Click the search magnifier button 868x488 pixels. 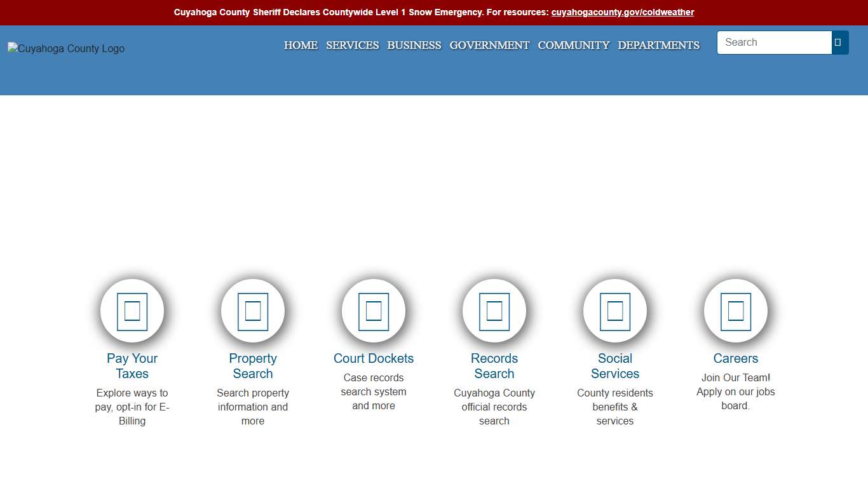coord(837,42)
